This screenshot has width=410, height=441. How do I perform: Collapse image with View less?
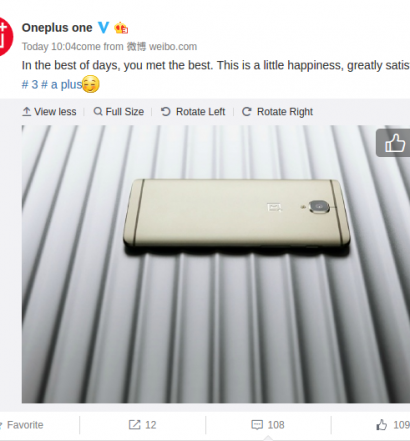click(49, 112)
